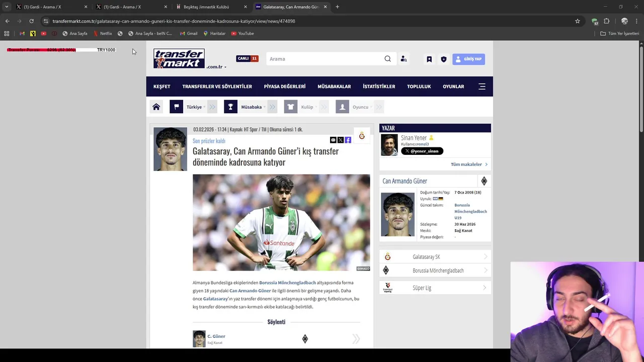This screenshot has height=362, width=644.
Task: Follow @yener_sinan on X
Action: click(422, 151)
